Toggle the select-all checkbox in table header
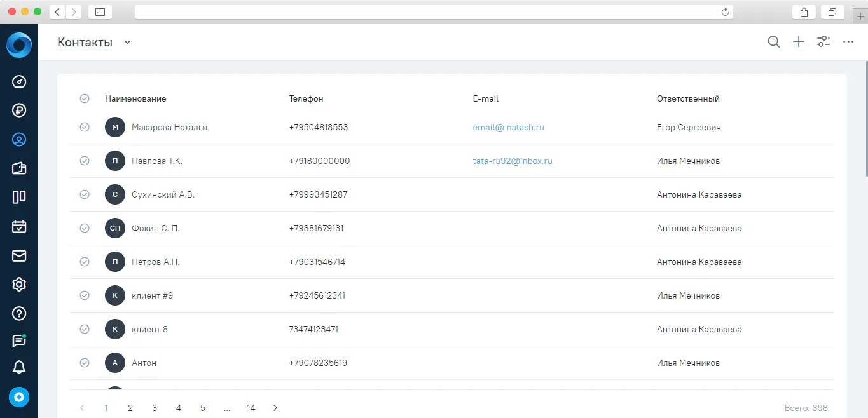The image size is (868, 418). [x=85, y=98]
